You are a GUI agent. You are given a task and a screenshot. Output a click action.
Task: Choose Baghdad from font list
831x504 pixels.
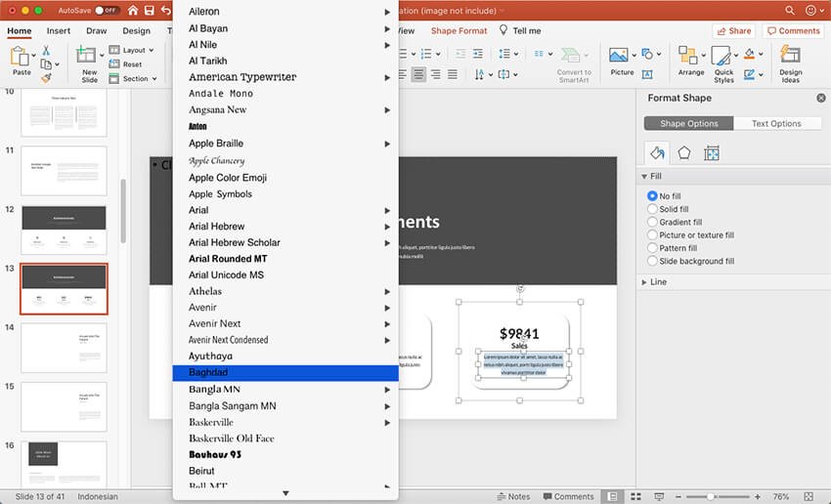pos(285,373)
